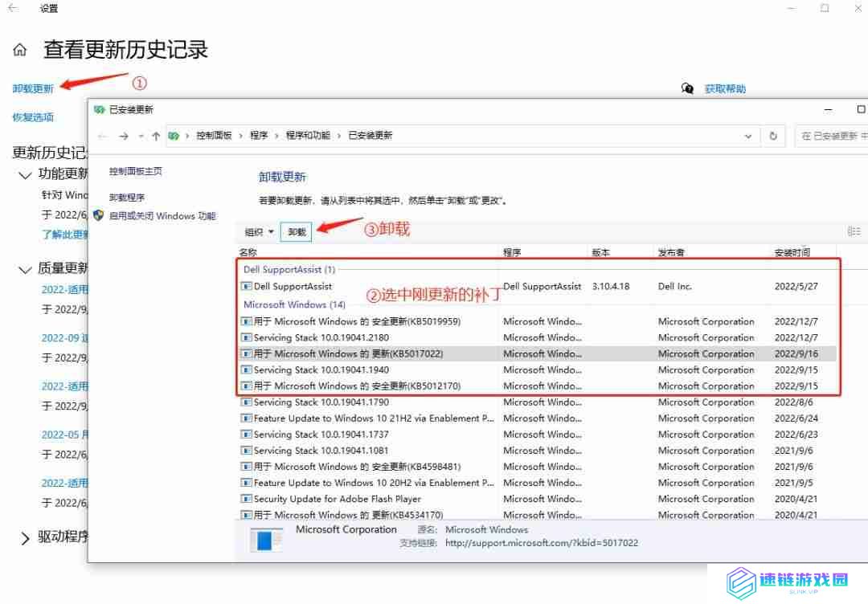Viewport: 868px width, 604px height.
Task: Select the Dell SupportAssist update row
Action: click(537, 287)
